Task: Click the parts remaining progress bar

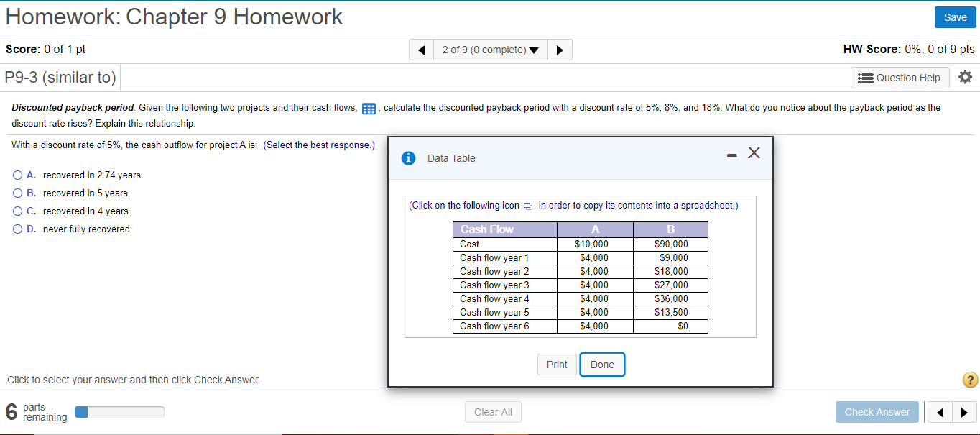Action: [x=119, y=412]
